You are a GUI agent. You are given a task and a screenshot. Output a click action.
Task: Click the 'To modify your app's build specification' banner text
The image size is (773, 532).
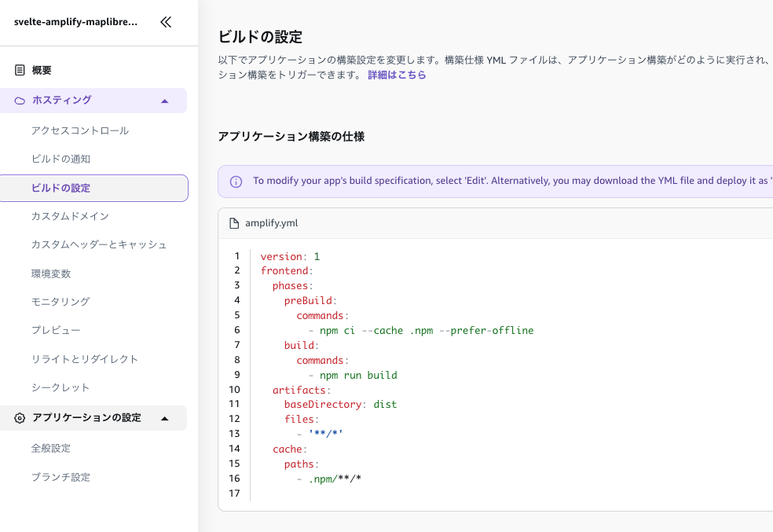[512, 181]
